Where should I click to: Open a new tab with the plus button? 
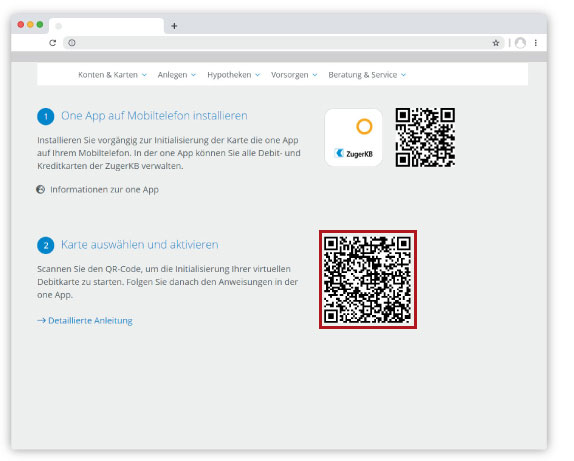click(x=174, y=26)
